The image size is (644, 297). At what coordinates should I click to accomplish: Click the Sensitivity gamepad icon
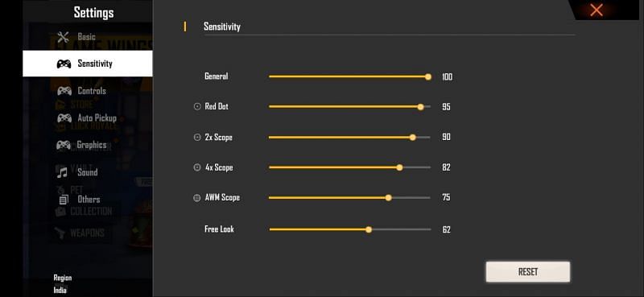click(x=64, y=64)
